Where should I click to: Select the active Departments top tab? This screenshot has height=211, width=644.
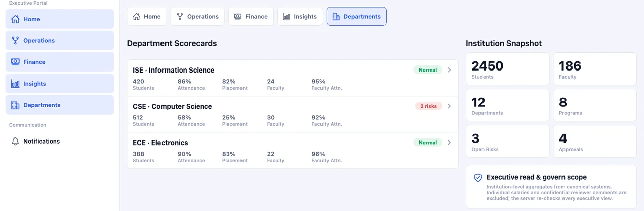coord(357,16)
